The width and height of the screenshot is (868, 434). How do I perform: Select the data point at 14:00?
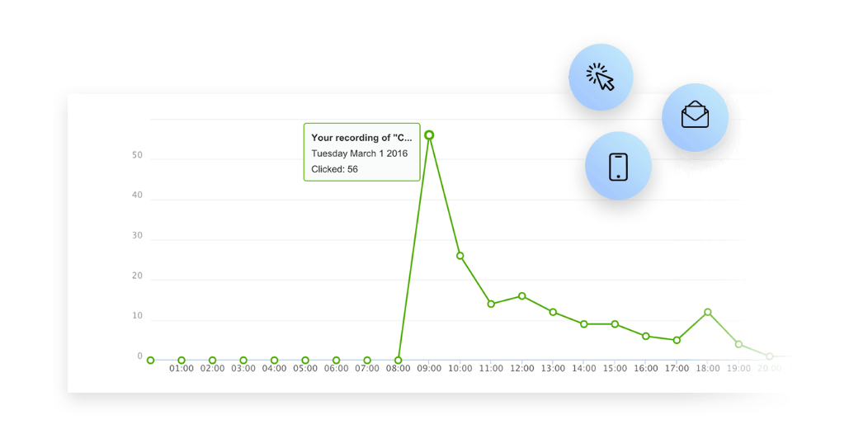tap(584, 323)
